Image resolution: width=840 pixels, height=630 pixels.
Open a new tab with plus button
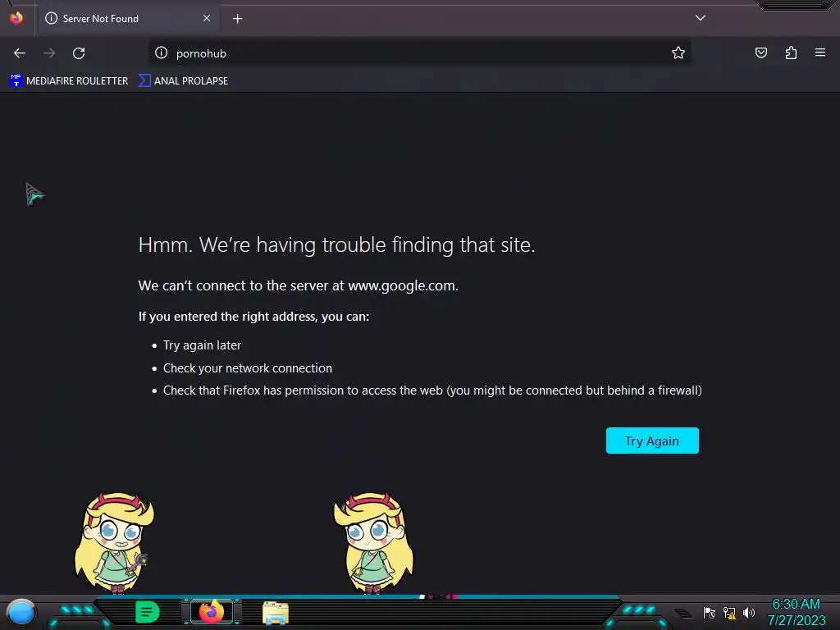coord(237,19)
